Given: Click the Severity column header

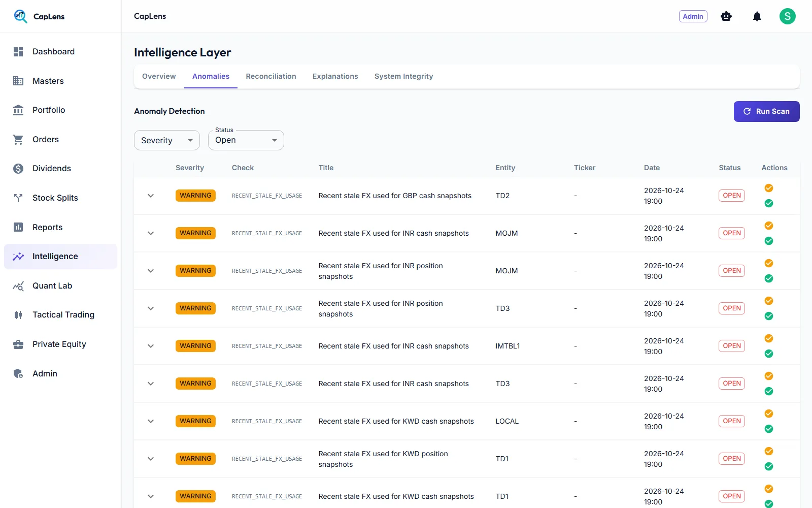Looking at the screenshot, I should (x=190, y=168).
